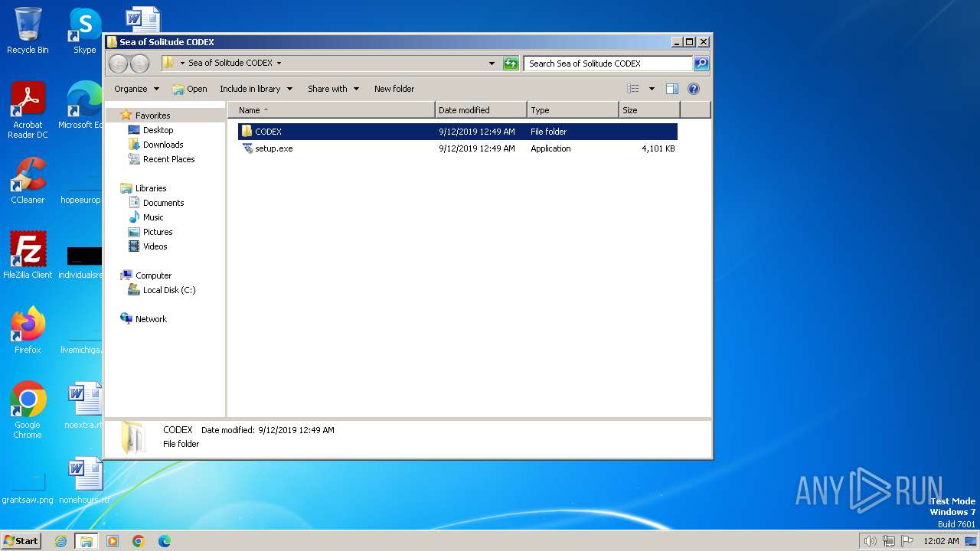The height and width of the screenshot is (551, 980).
Task: Click the 4,101 KB size cell
Action: point(658,148)
